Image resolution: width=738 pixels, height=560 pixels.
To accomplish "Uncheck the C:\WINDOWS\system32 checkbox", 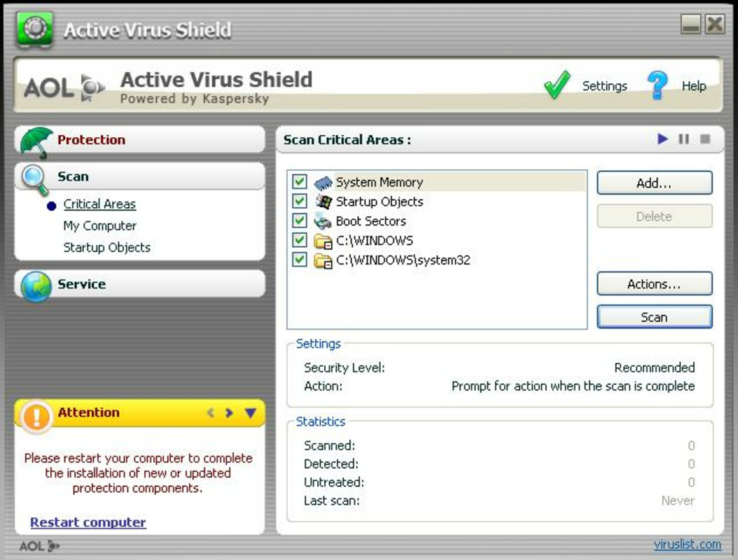I will pyautogui.click(x=300, y=259).
